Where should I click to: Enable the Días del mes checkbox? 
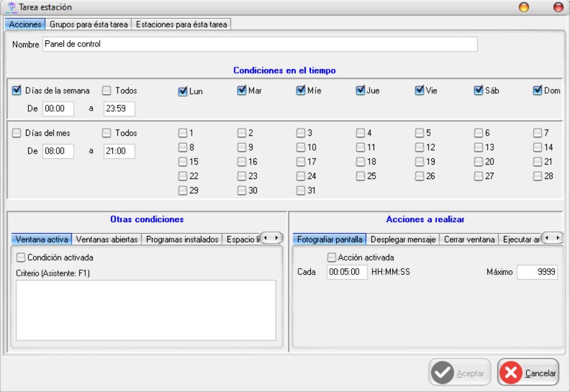click(16, 133)
